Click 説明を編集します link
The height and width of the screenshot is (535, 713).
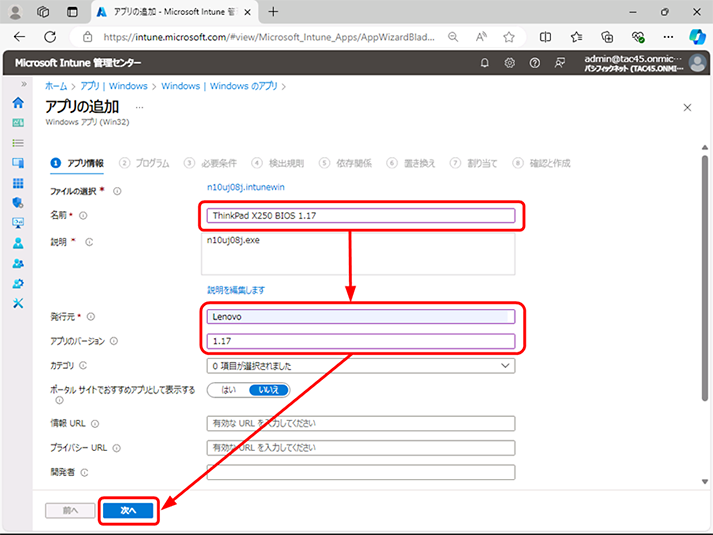[236, 290]
